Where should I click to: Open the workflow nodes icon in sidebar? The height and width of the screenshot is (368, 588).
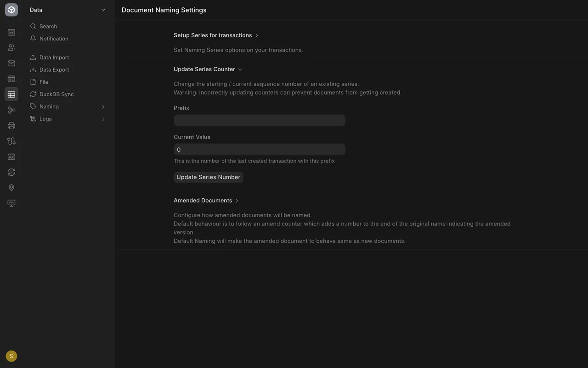click(11, 110)
